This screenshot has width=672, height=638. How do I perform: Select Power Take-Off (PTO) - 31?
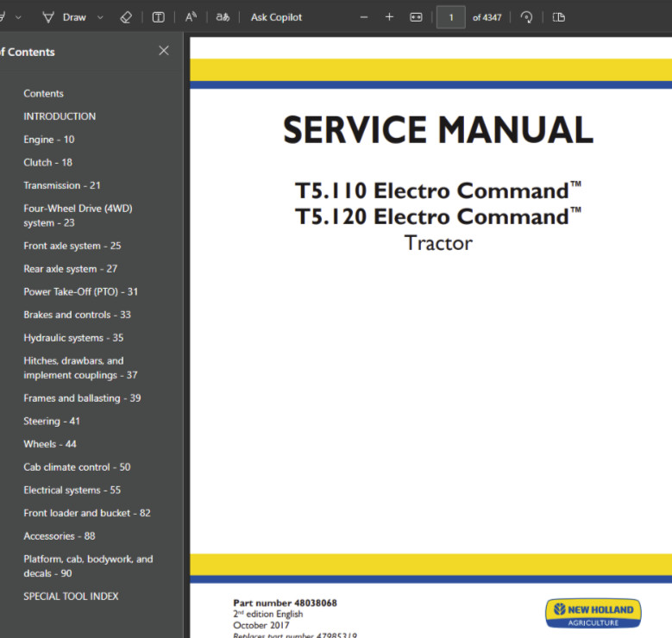pyautogui.click(x=80, y=291)
